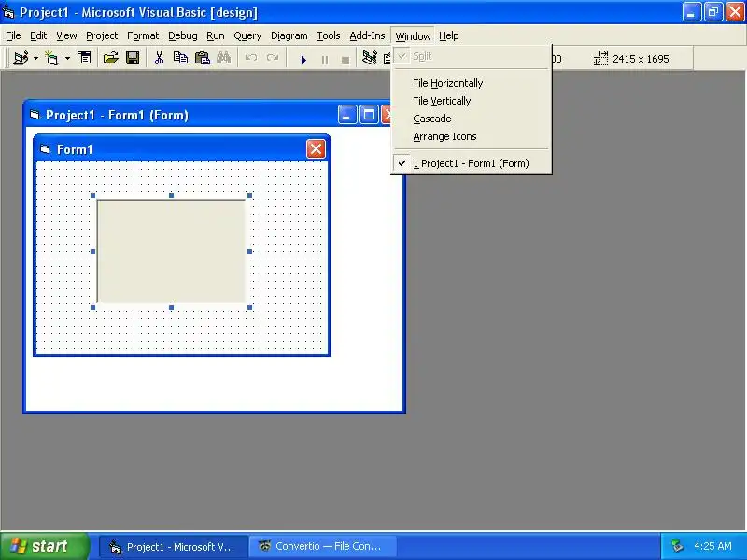The width and height of the screenshot is (747, 560).
Task: Click the End stop icon
Action: [345, 60]
